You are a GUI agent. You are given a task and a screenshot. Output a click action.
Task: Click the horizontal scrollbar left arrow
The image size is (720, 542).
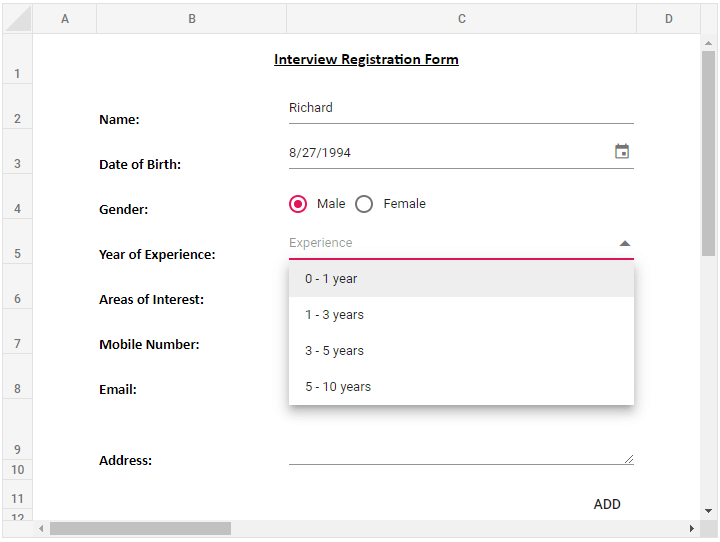(41, 528)
